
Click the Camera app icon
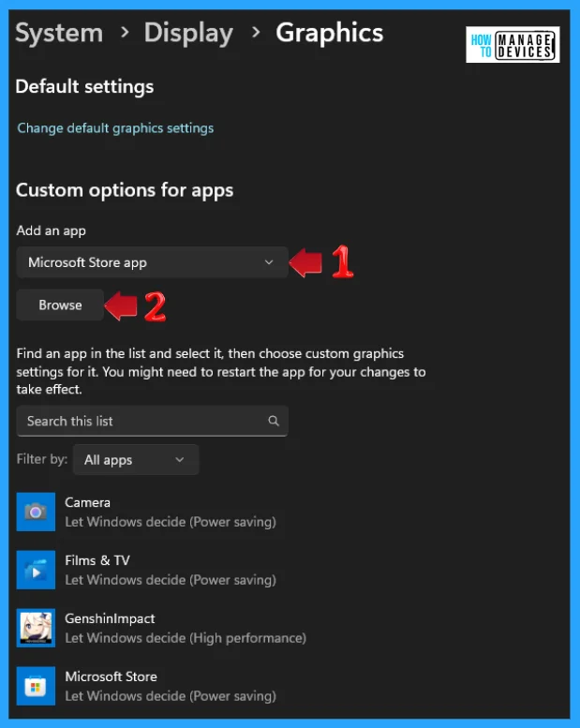(x=36, y=512)
